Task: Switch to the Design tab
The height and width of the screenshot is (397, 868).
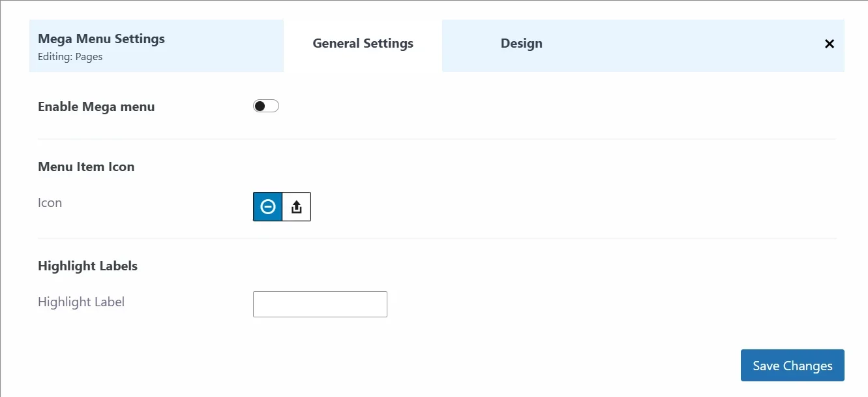Action: pyautogui.click(x=521, y=43)
